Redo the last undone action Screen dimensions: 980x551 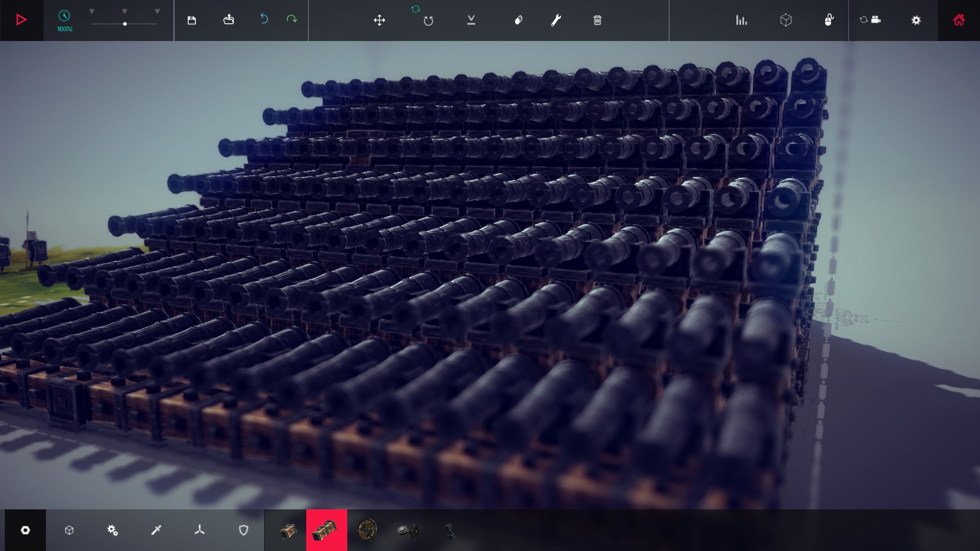click(x=292, y=19)
